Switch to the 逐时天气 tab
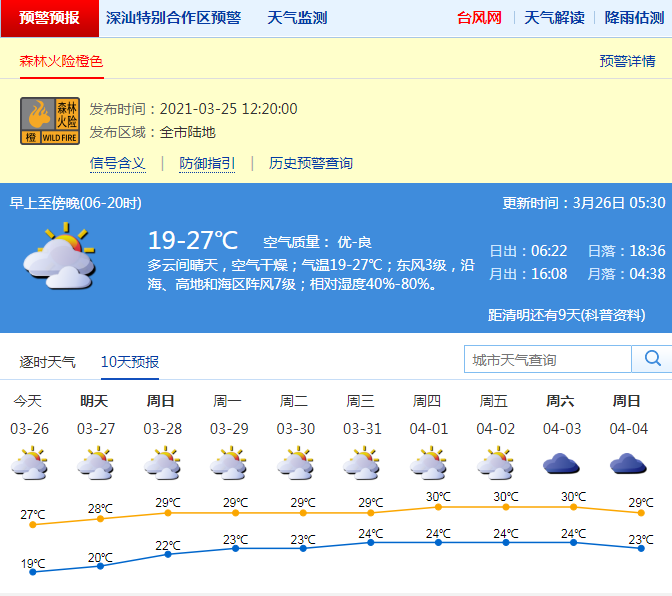Viewport: 672px width, 596px height. pyautogui.click(x=47, y=361)
